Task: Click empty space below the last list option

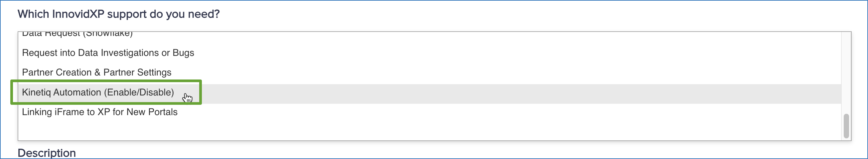Action: click(x=404, y=130)
